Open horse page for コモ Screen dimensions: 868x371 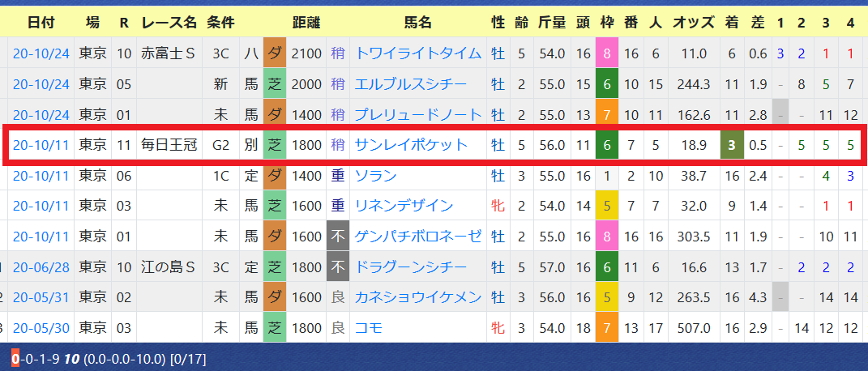(368, 328)
